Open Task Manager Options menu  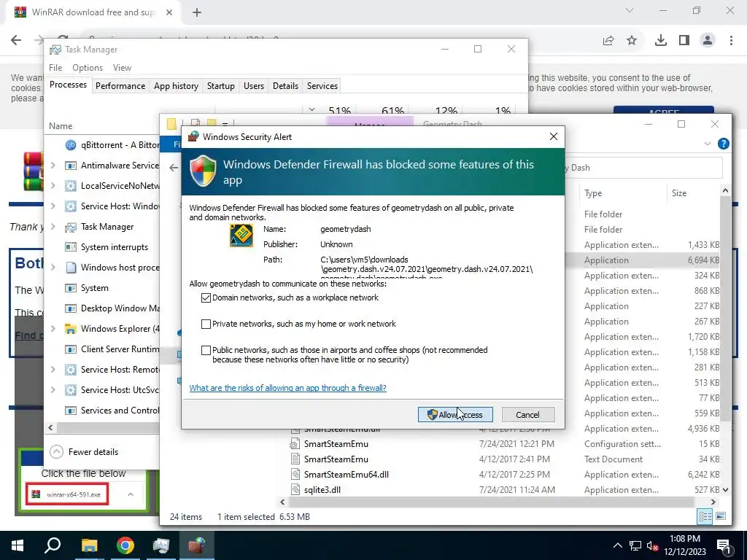point(88,68)
